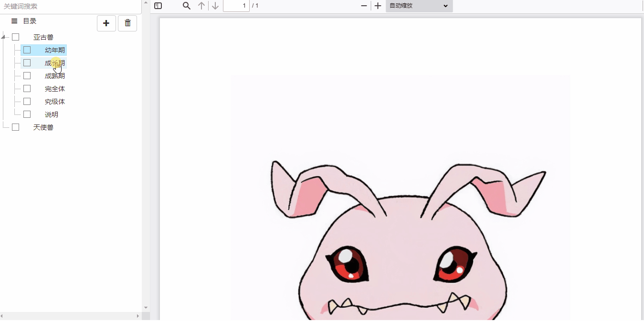644x321 pixels.
Task: Click the pink creature image in PDF
Action: (401, 198)
